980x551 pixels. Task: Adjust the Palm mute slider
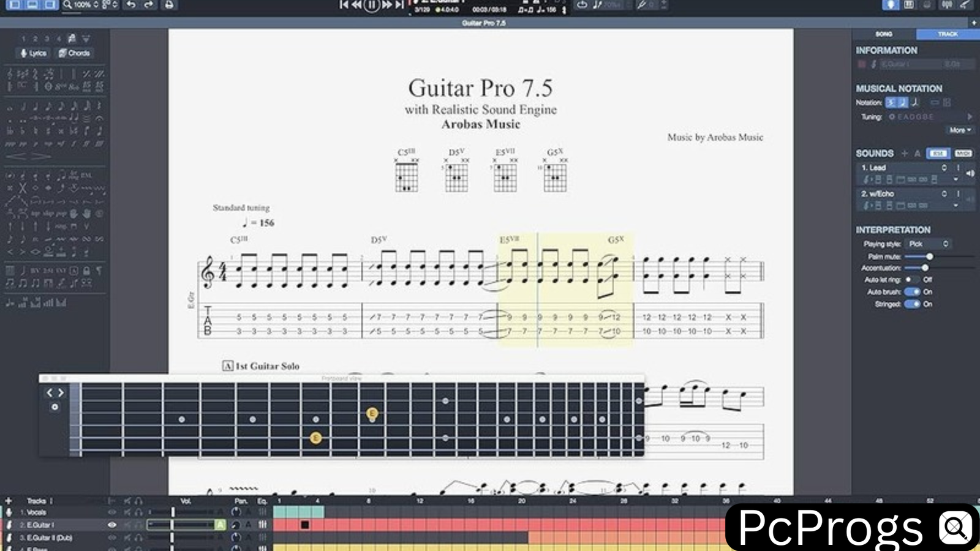click(x=929, y=257)
